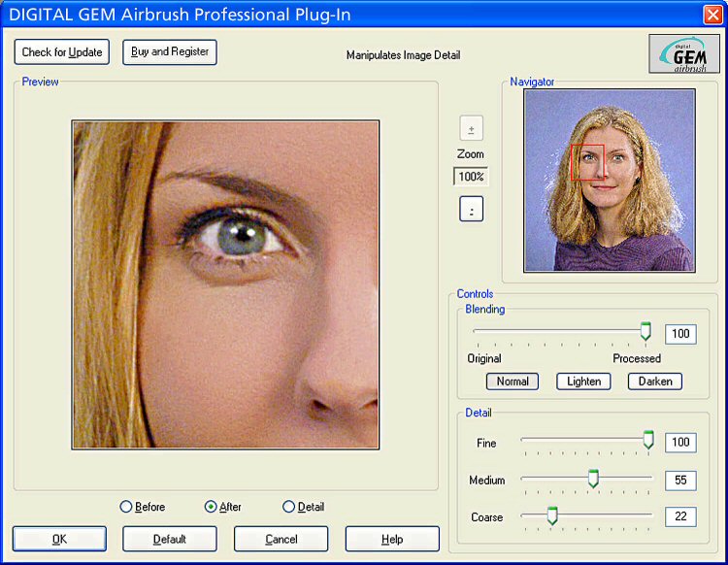
Task: Reset settings with Default button
Action: pos(170,539)
